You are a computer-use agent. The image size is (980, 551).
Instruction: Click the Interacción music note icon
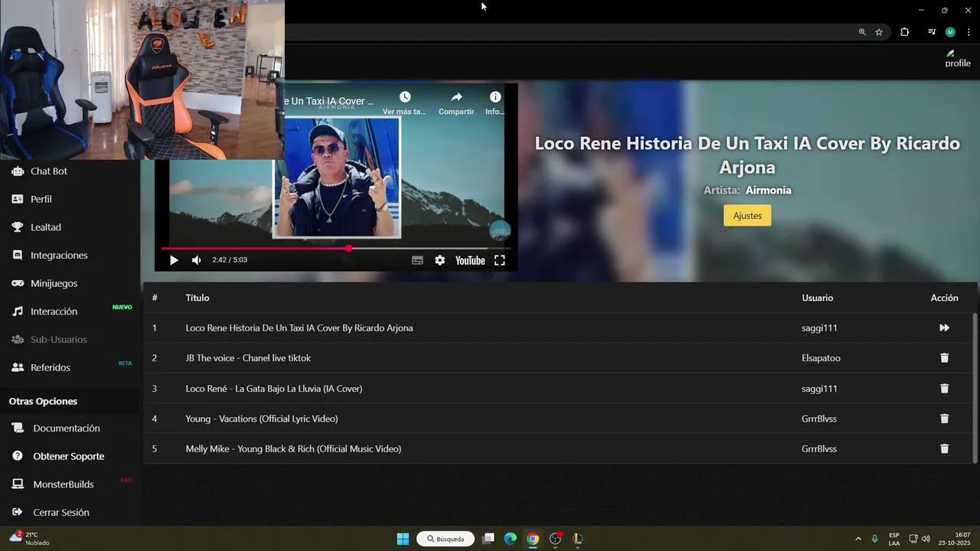(17, 311)
